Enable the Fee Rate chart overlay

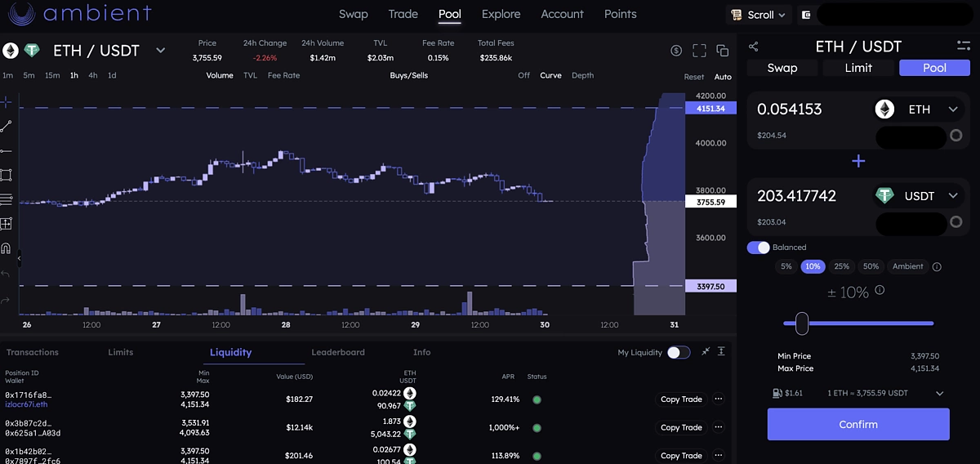pos(283,75)
